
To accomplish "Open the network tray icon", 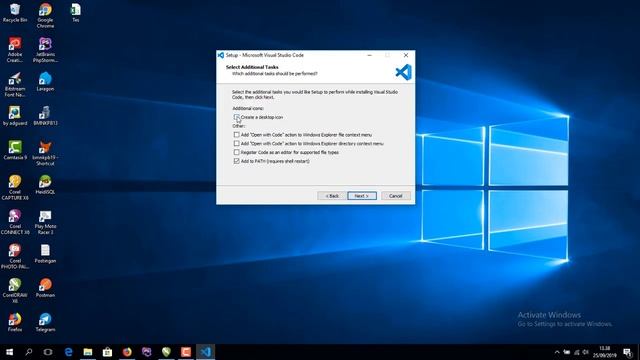I will point(576,352).
